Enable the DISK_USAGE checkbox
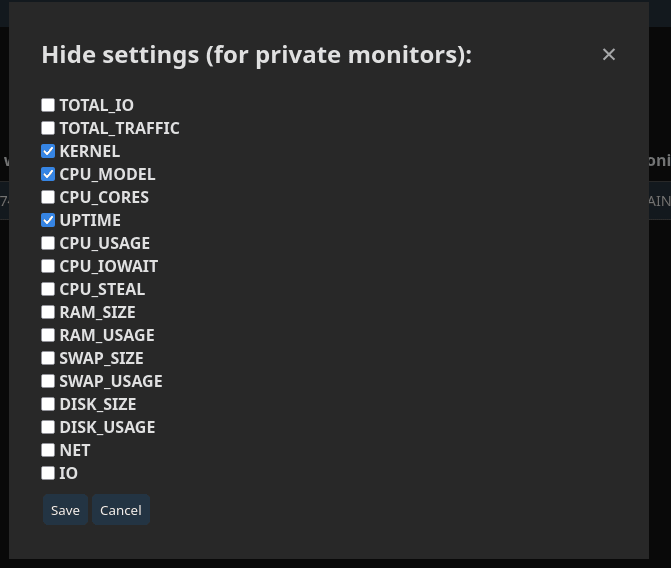This screenshot has width=671, height=568. (48, 427)
